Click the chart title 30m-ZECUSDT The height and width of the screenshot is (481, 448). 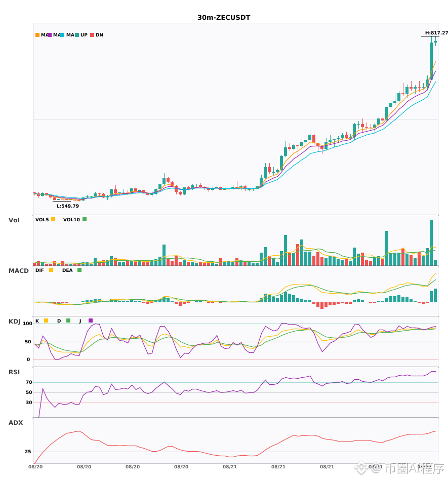[x=224, y=18]
